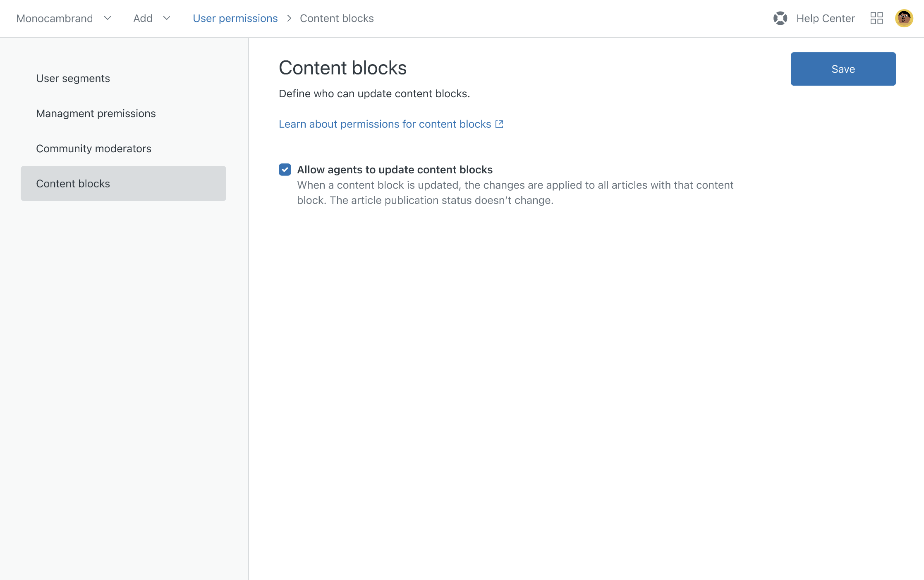This screenshot has width=924, height=580.
Task: Click the chevron beside Add
Action: (x=167, y=18)
